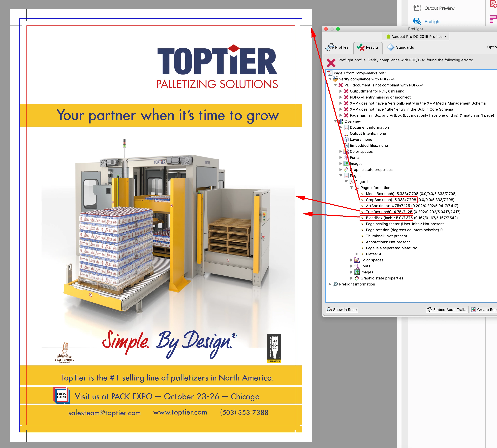Click the Preflight tool icon
The image size is (497, 448).
click(x=417, y=21)
